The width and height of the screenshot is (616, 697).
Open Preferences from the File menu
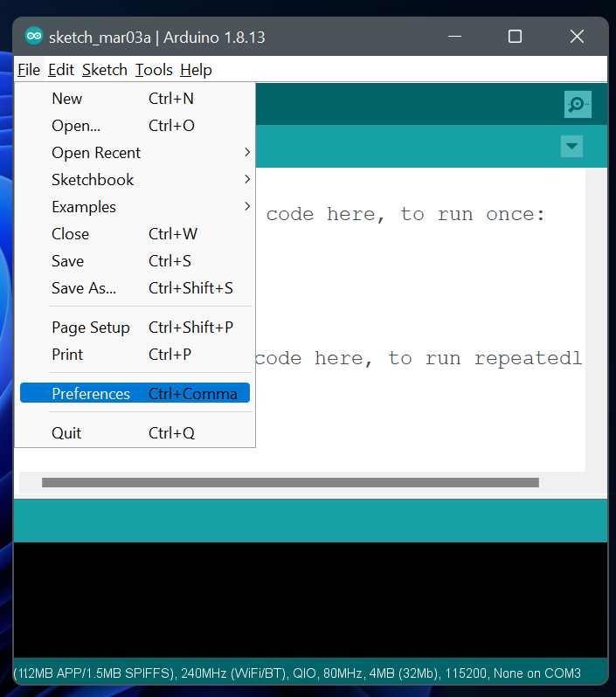pyautogui.click(x=135, y=393)
